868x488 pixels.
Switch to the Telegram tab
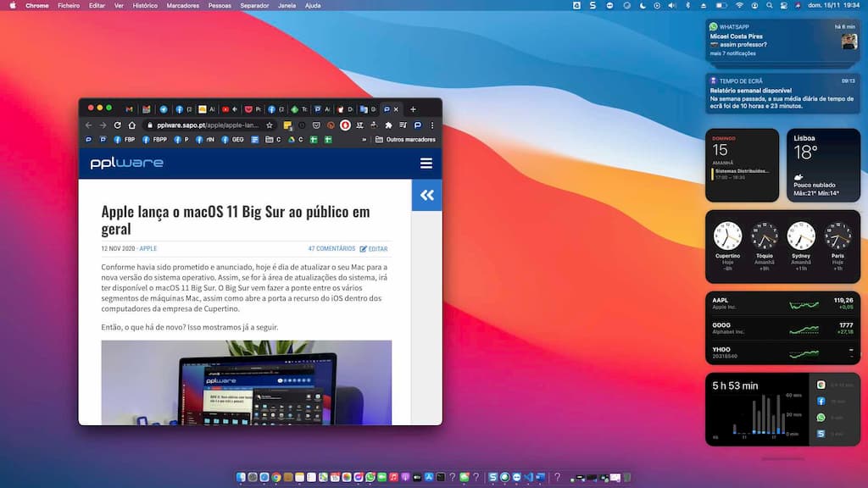(x=164, y=109)
